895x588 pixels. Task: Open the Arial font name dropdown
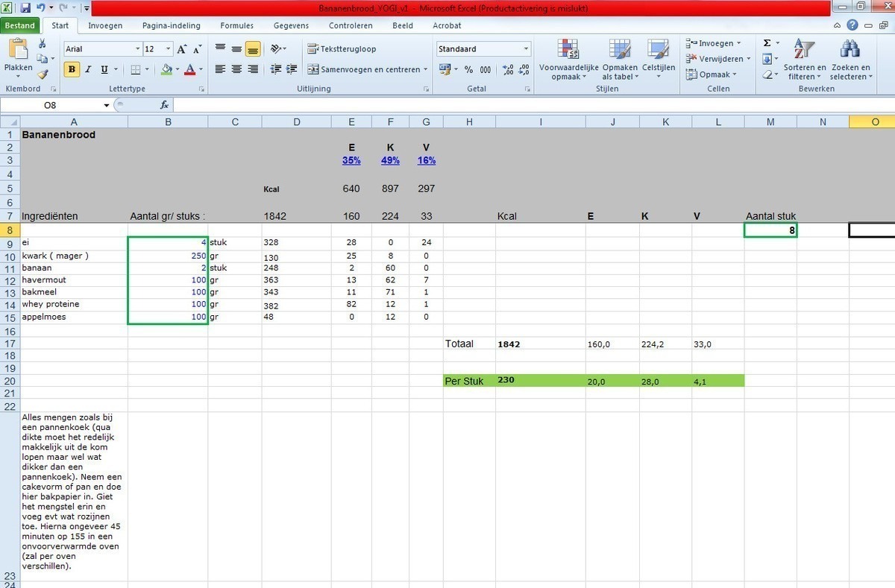137,49
